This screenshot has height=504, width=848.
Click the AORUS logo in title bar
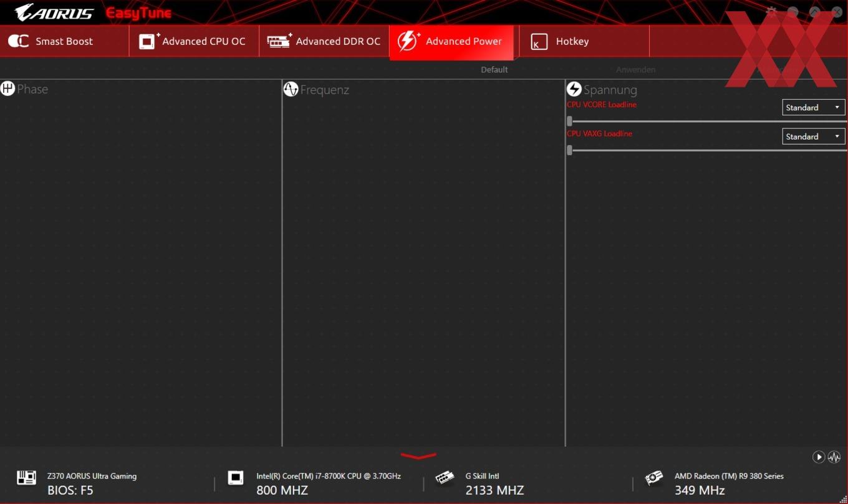54,12
